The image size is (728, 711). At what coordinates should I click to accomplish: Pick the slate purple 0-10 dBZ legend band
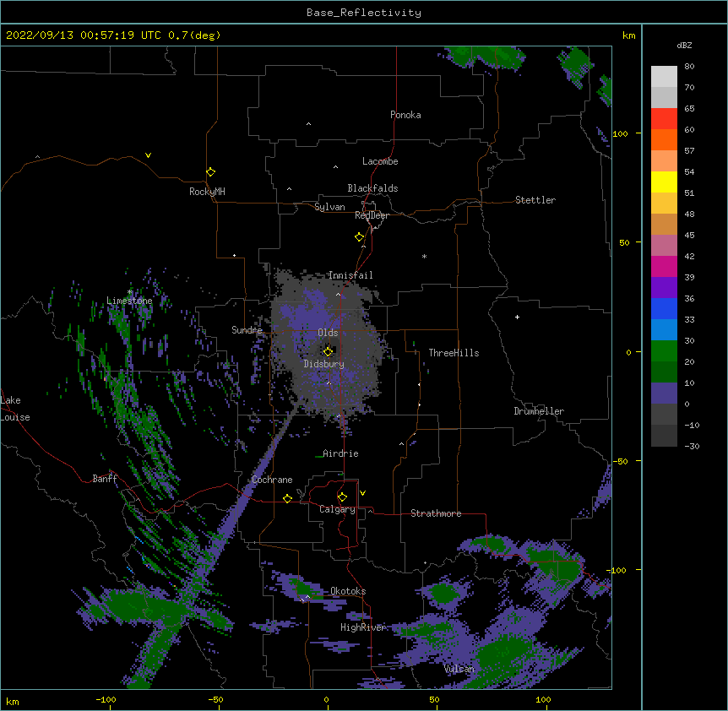tap(664, 393)
